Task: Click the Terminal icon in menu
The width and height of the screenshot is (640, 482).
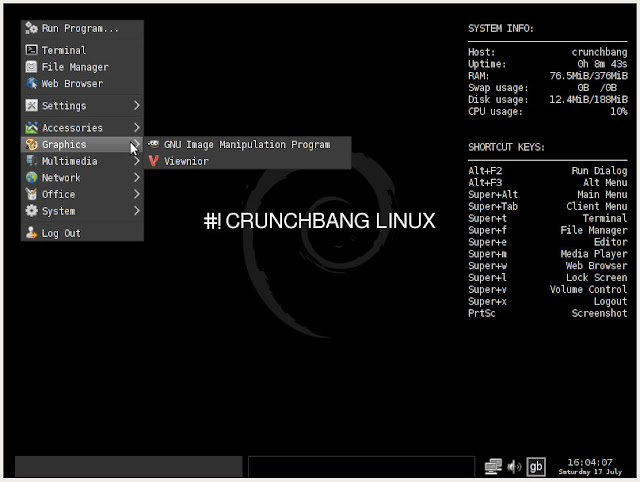Action: 31,50
